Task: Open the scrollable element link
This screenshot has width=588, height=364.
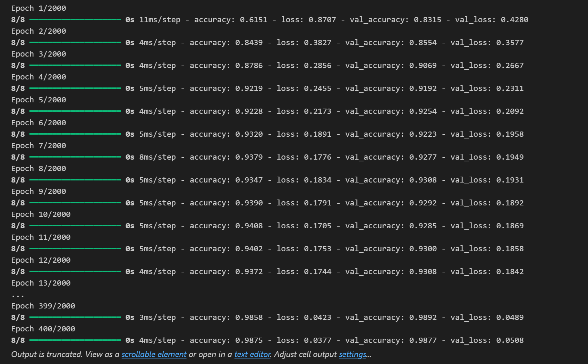Action: 154,354
